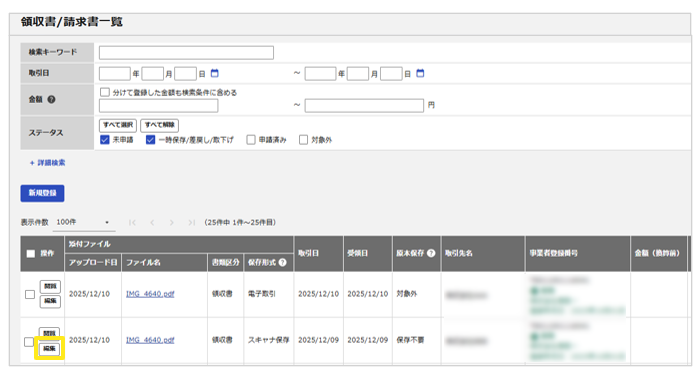Jump to the first page of results
700x374 pixels.
click(132, 222)
